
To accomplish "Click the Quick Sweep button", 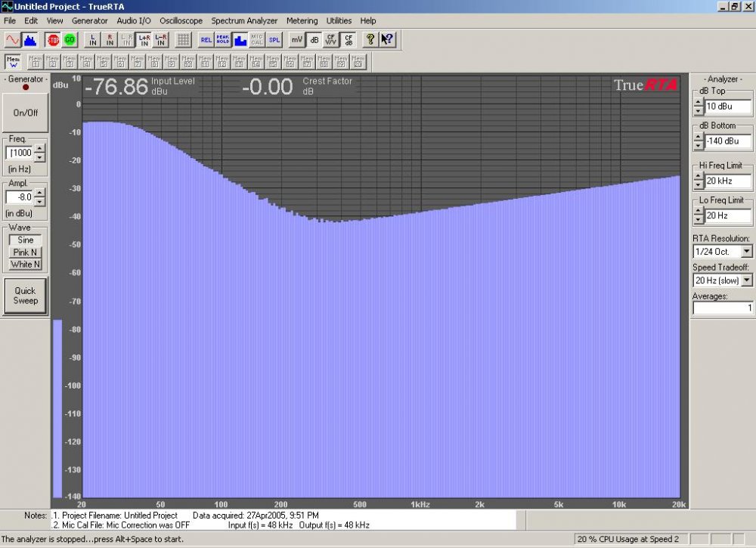I will [x=26, y=296].
